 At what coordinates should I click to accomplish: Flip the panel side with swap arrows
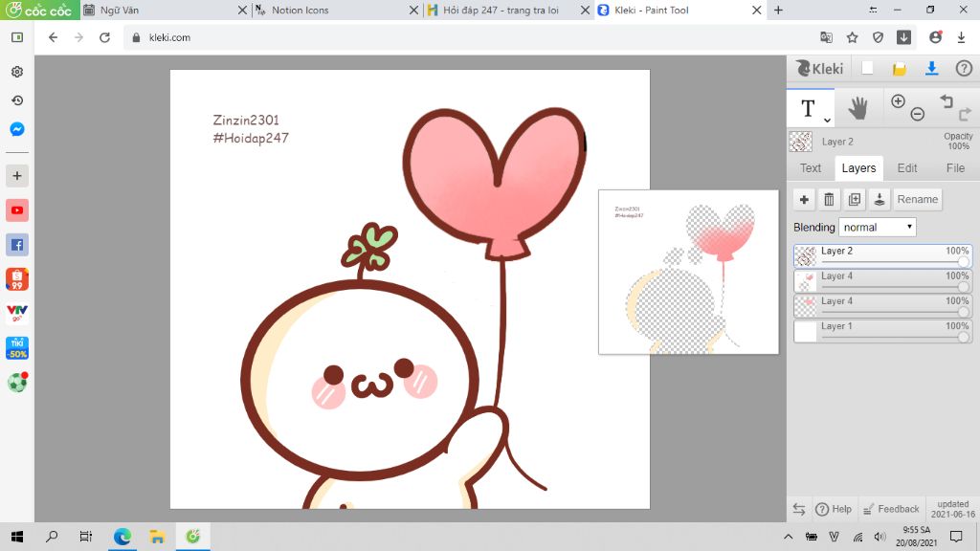tap(799, 509)
